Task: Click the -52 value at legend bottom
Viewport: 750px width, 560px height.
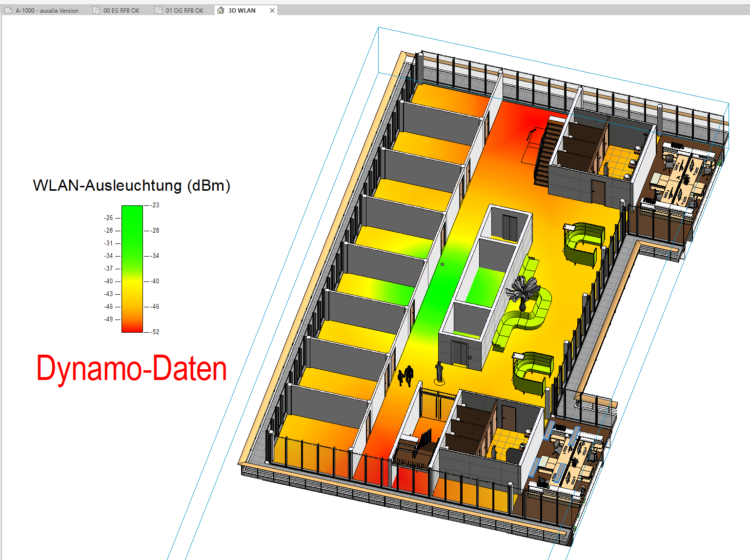Action: [x=155, y=332]
